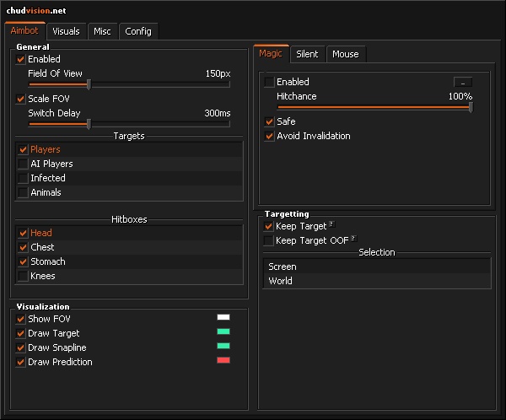Toggle the Chest hitbox checkbox
The image size is (506, 420).
tap(24, 247)
